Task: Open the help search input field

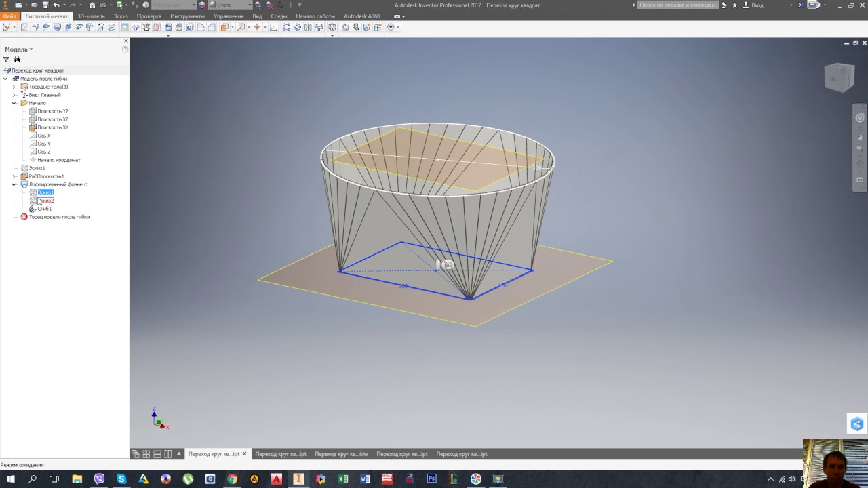Action: click(677, 5)
